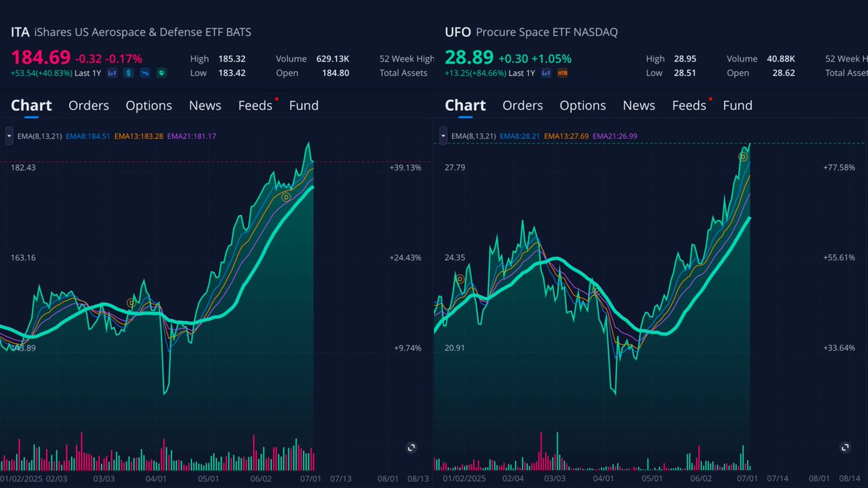This screenshot has width=868, height=488.
Task: Click the UFO EMA(8,13,21) indicator label
Action: (x=474, y=136)
